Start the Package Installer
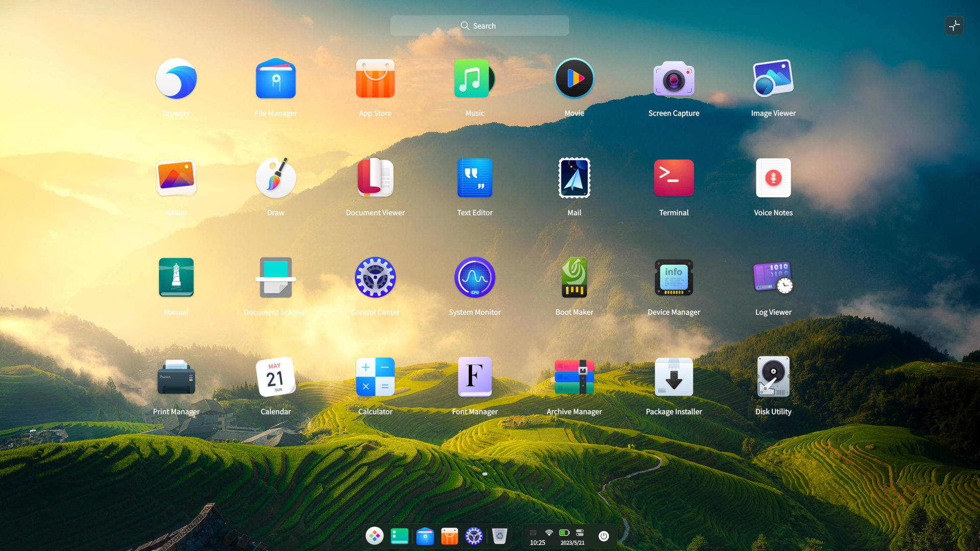This screenshot has width=980, height=551. pyautogui.click(x=673, y=377)
